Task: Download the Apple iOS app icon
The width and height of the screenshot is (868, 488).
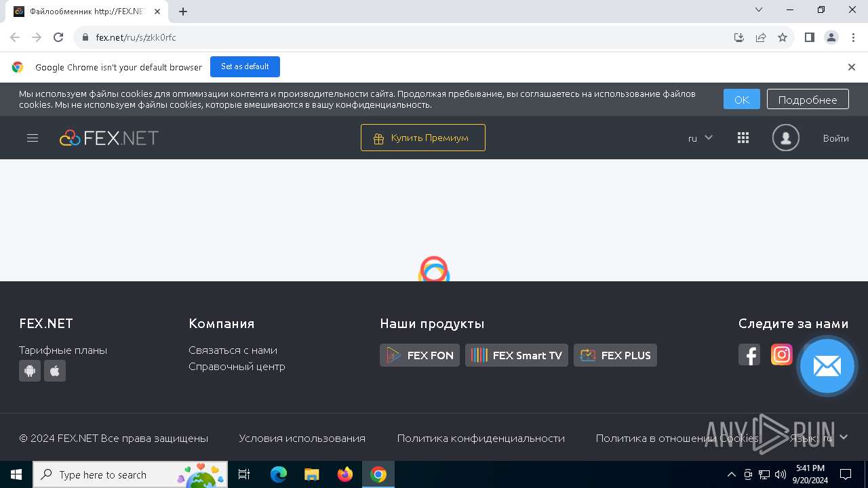Action: click(55, 371)
